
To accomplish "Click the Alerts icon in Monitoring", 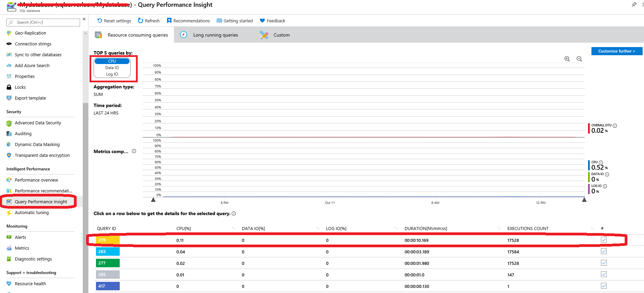I will point(9,237).
